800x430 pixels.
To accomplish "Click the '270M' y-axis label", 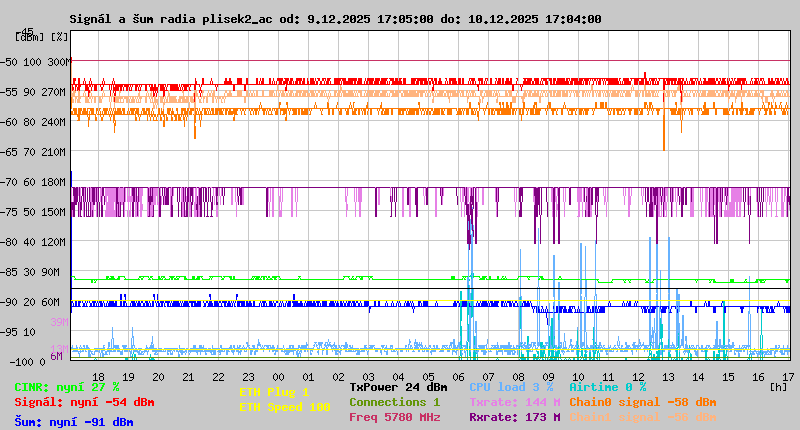I will click(x=56, y=92).
